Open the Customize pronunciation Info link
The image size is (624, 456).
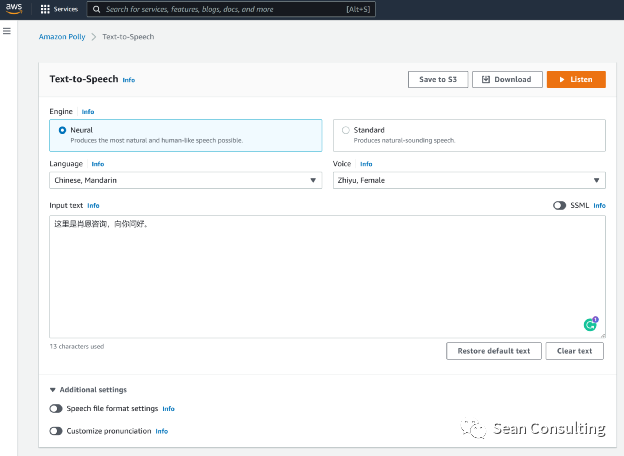click(162, 431)
